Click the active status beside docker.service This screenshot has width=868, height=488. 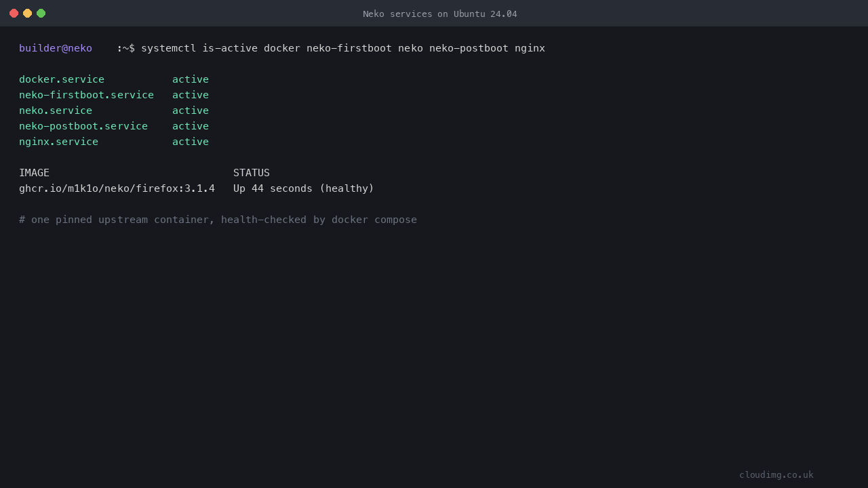tap(191, 79)
